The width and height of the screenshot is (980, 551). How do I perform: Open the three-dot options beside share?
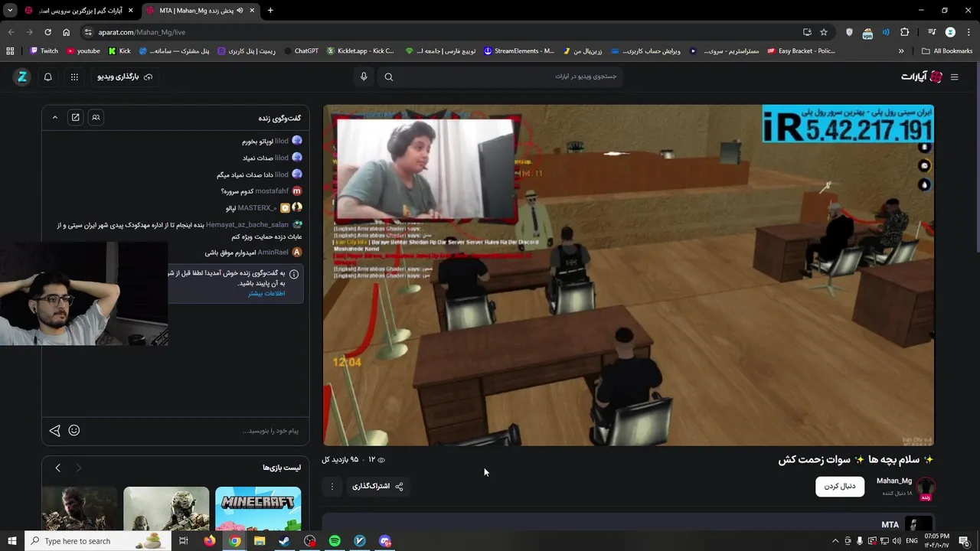tap(332, 486)
